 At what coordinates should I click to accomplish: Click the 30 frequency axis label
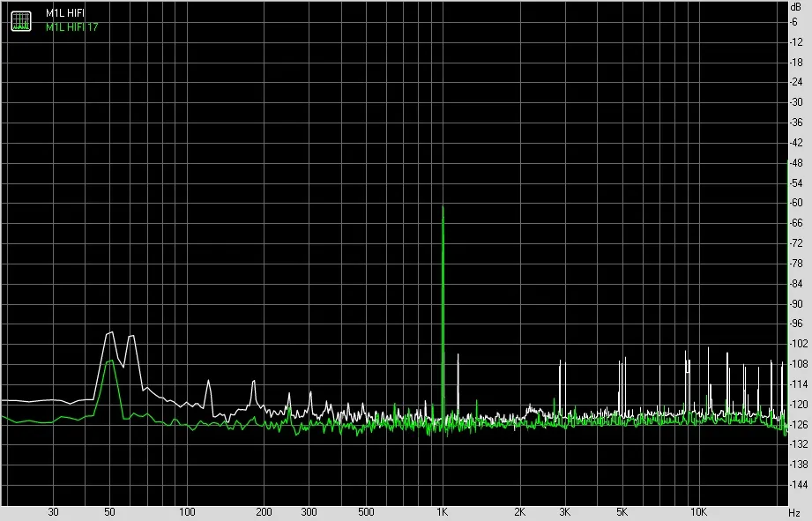(x=53, y=512)
